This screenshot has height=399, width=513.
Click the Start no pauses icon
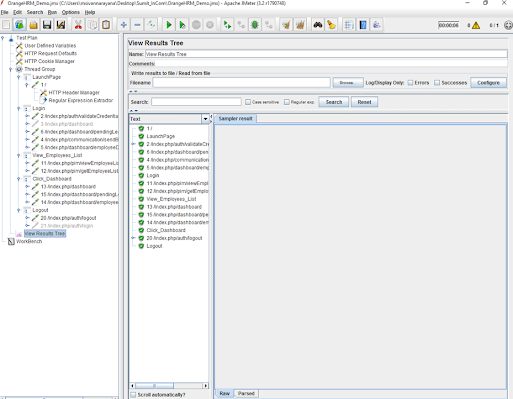click(182, 25)
